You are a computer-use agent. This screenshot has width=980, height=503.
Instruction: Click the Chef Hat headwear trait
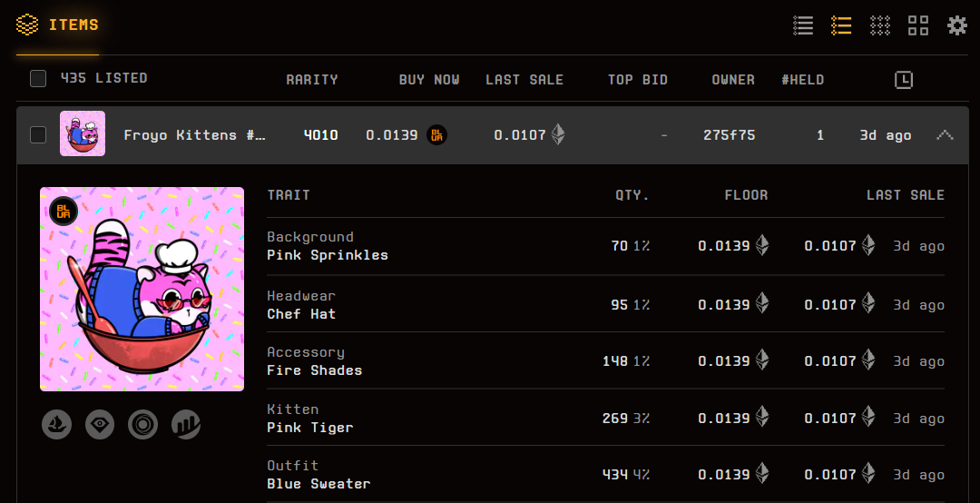301,314
